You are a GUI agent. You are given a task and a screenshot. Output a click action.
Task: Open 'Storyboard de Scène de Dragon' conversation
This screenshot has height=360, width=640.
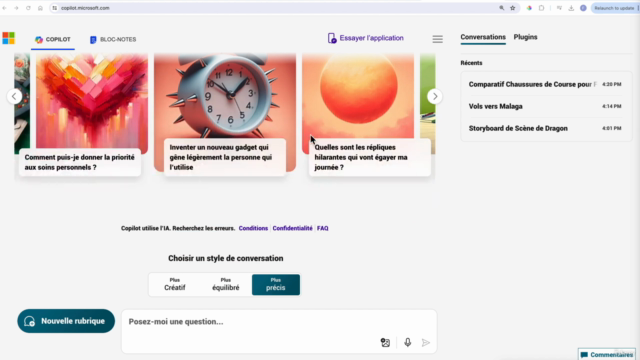coord(546,128)
